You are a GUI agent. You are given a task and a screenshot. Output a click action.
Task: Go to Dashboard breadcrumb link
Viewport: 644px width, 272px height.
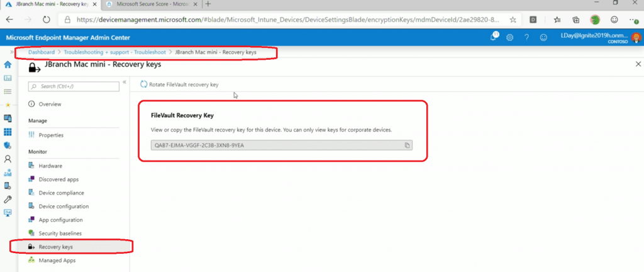tap(42, 53)
